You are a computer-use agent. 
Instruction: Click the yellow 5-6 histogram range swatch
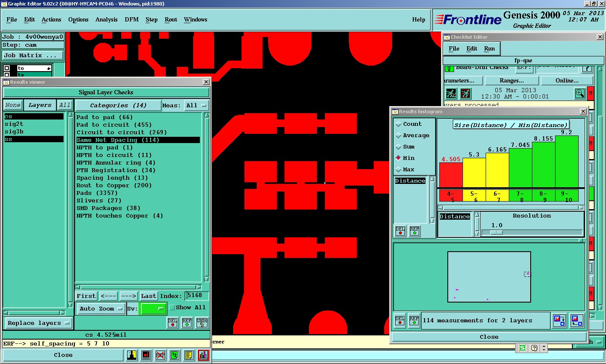coord(474,196)
